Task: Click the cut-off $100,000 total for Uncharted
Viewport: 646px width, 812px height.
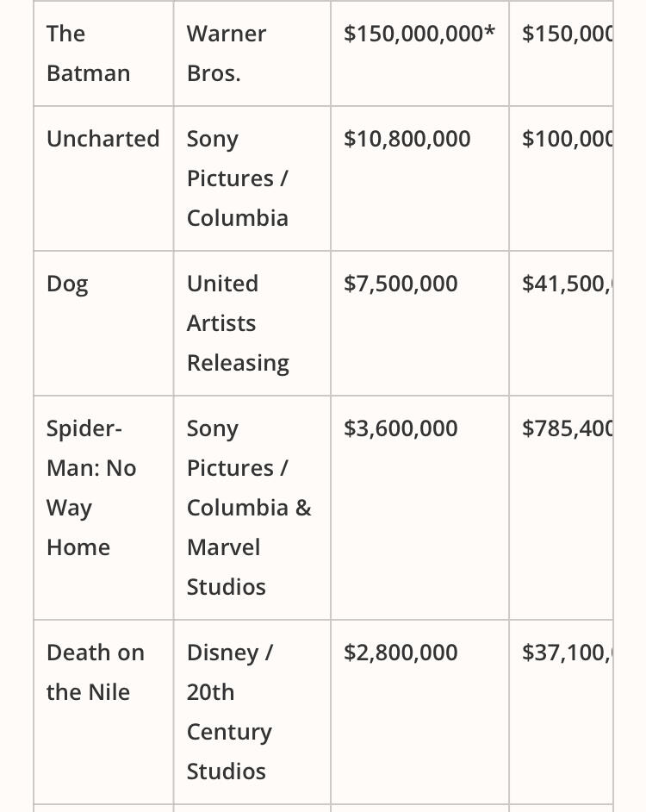Action: 568,139
